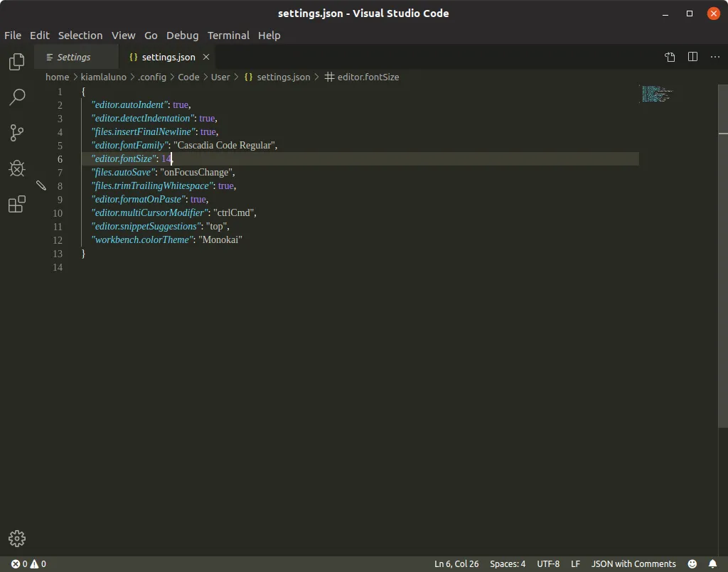728x572 pixels.
Task: Open the Explorer view in activity bar
Action: click(17, 61)
